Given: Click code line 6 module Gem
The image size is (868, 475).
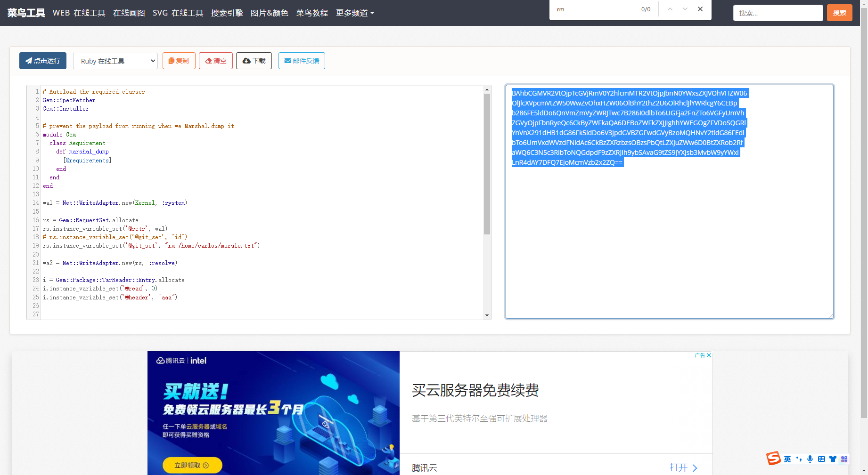Looking at the screenshot, I should click(x=59, y=135).
